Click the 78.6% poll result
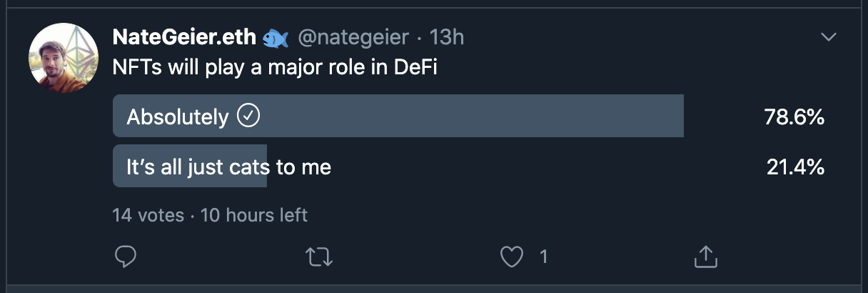 [x=794, y=116]
